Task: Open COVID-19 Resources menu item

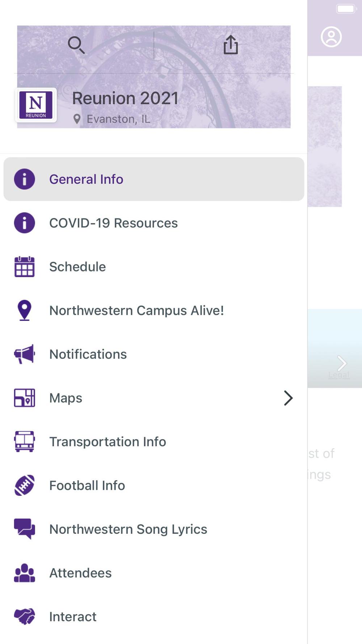Action: click(x=113, y=223)
